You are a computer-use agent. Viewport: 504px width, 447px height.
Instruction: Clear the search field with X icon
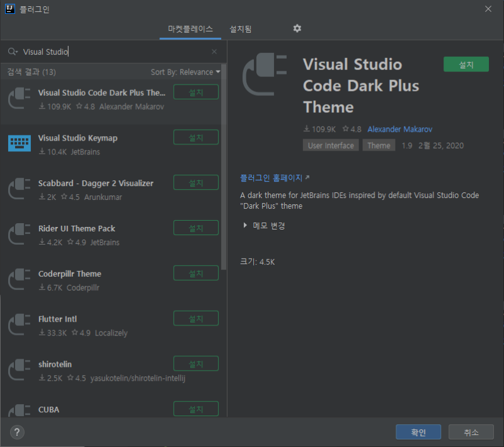214,52
